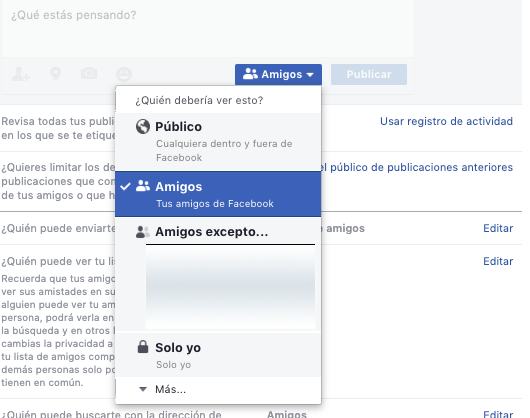The width and height of the screenshot is (530, 418).
Task: Click the caret arrow on Amigos button
Action: [310, 74]
